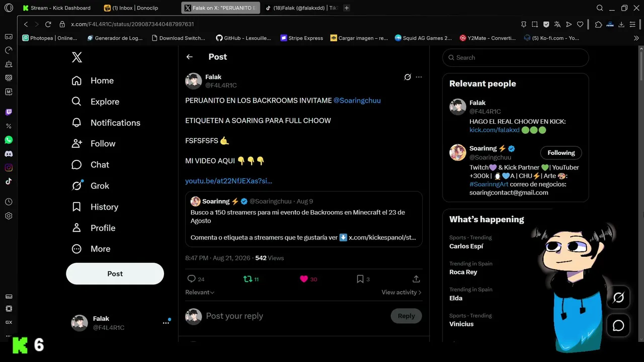This screenshot has width=644, height=362.
Task: Open Opera sidebar settings gear
Action: coord(9,216)
